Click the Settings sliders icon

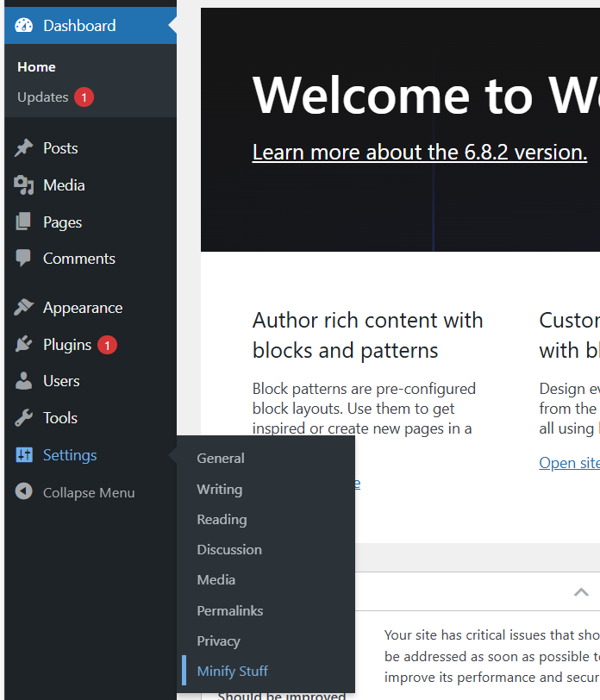24,455
